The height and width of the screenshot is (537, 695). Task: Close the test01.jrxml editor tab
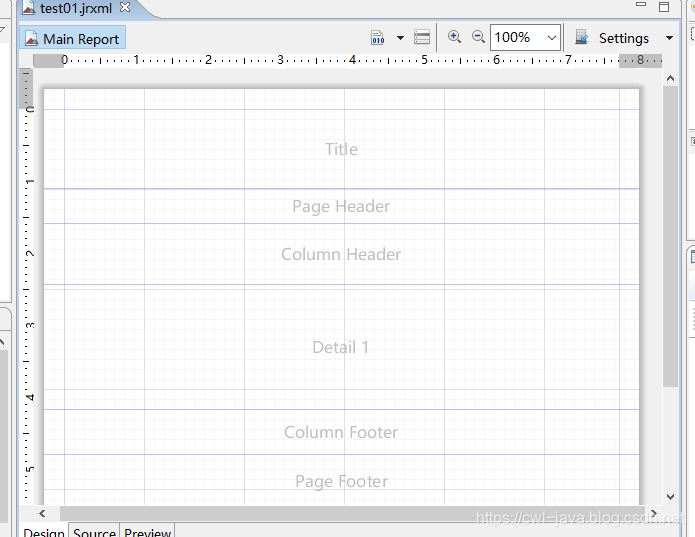tap(125, 8)
